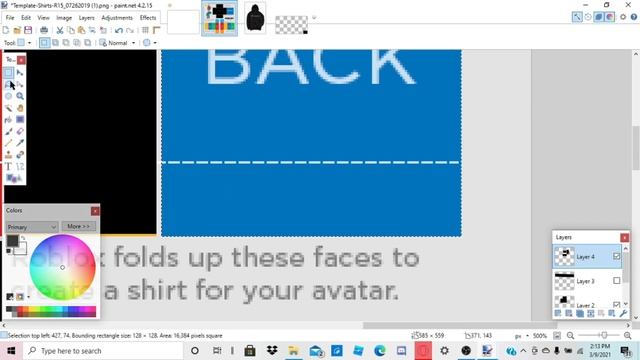Select the Rectangle Select tool

[x=9, y=73]
